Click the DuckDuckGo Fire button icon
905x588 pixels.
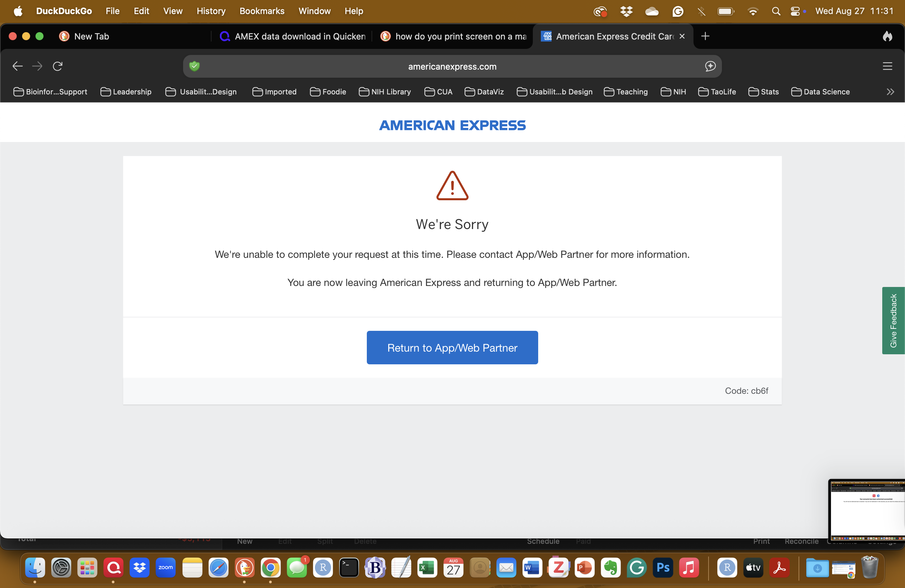pos(887,36)
